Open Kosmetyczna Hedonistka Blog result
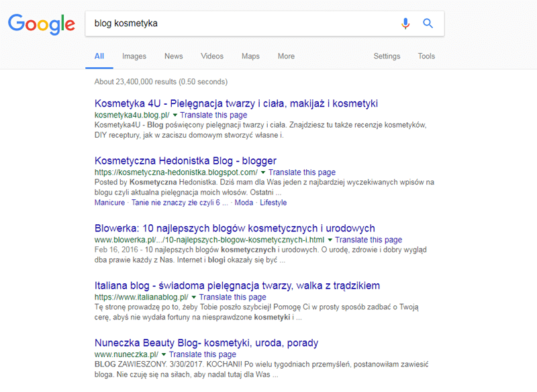The height and width of the screenshot is (392, 537). [185, 160]
